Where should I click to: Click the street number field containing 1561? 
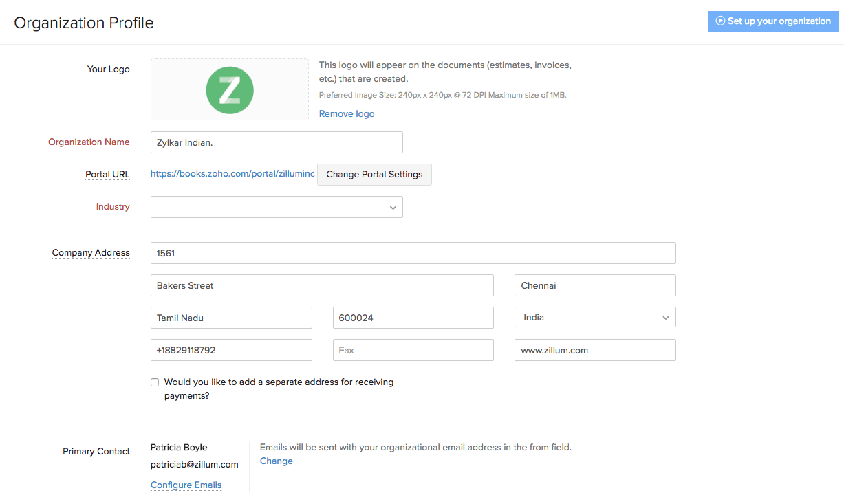click(x=413, y=253)
